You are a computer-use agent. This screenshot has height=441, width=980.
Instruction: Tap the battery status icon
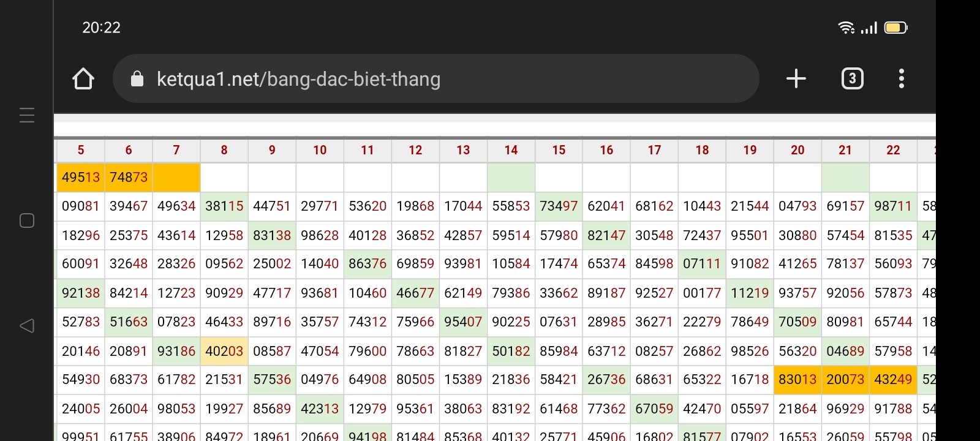tap(895, 28)
